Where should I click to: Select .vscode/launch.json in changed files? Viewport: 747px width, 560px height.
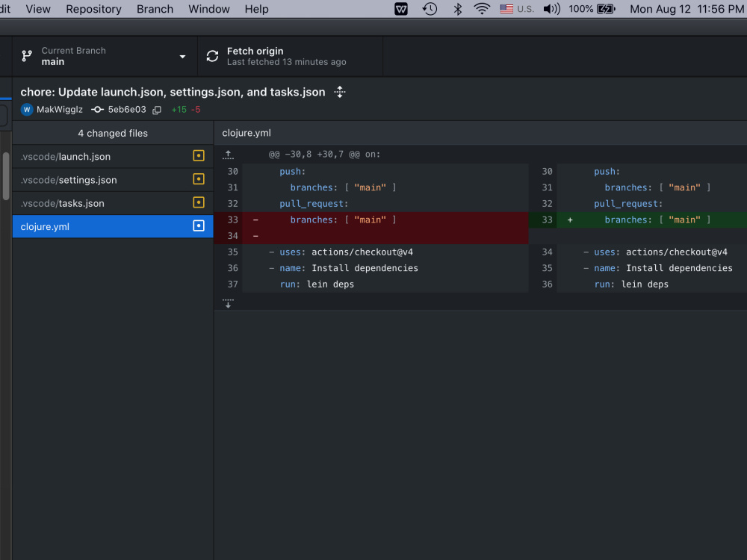pyautogui.click(x=113, y=157)
